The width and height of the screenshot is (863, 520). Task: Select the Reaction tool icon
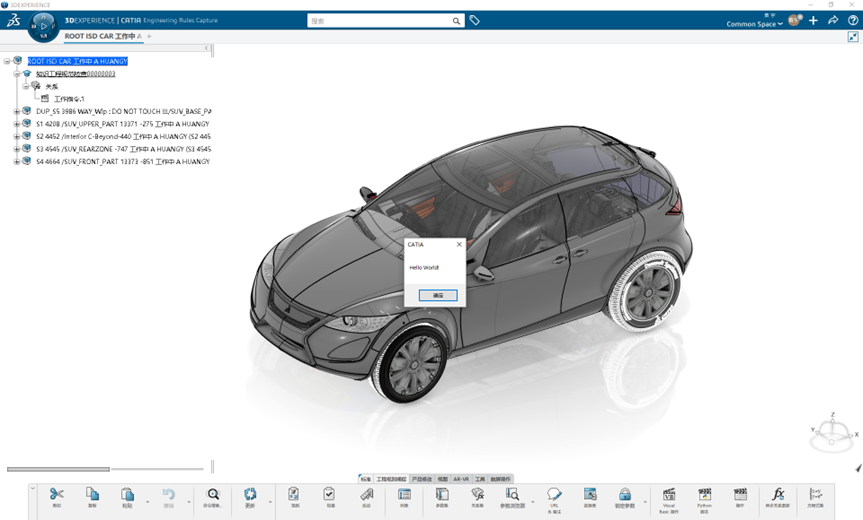[x=367, y=494]
